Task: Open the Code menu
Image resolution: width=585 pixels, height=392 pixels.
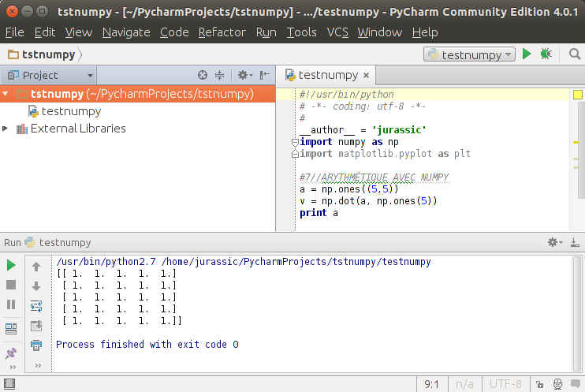Action: [174, 32]
